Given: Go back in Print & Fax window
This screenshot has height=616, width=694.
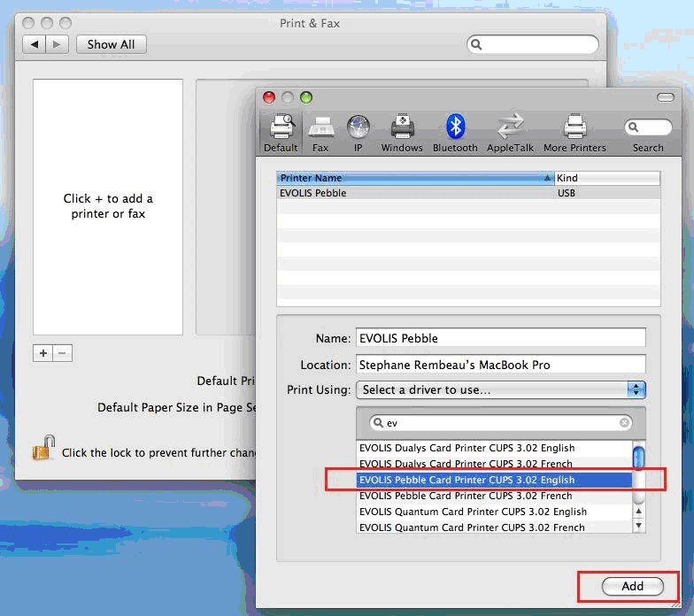Looking at the screenshot, I should (34, 44).
